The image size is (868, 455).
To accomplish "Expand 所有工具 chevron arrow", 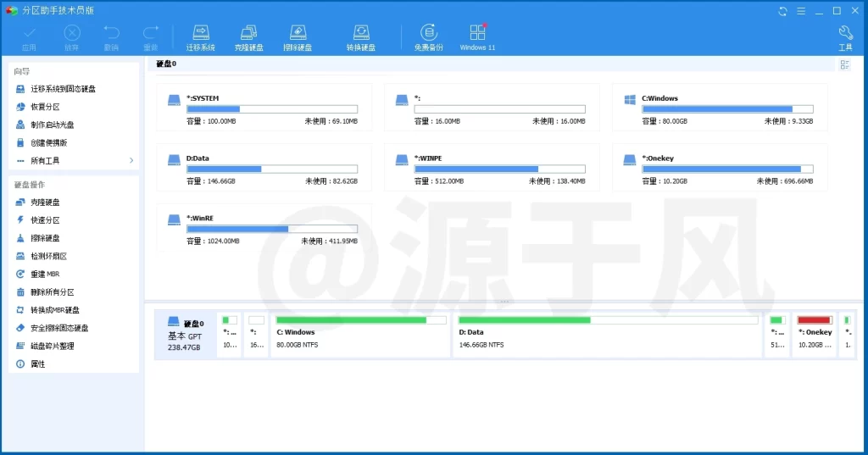I will tap(131, 160).
